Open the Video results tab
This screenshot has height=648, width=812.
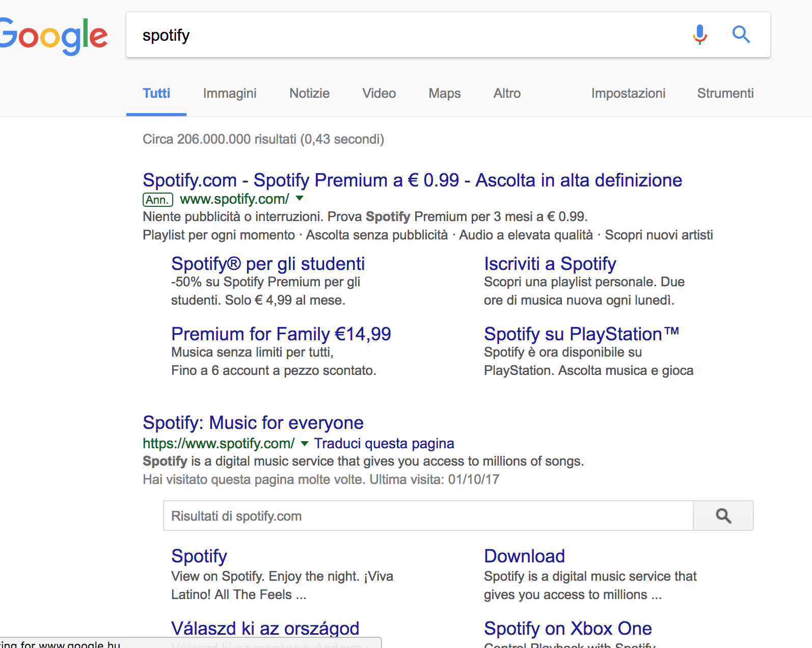[379, 93]
